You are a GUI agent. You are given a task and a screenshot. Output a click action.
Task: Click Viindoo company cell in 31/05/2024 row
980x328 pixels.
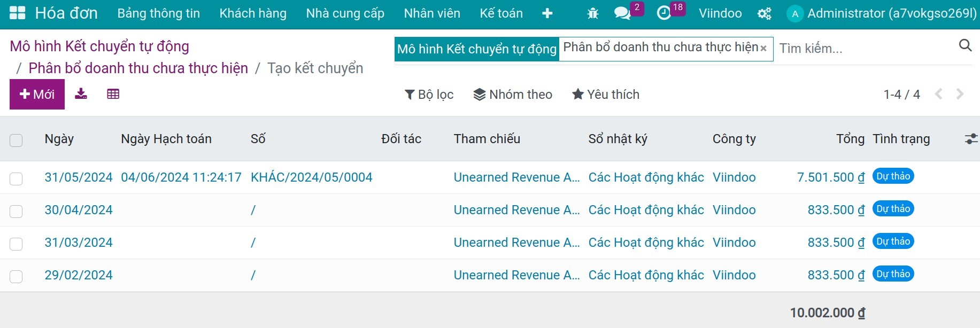(x=734, y=177)
